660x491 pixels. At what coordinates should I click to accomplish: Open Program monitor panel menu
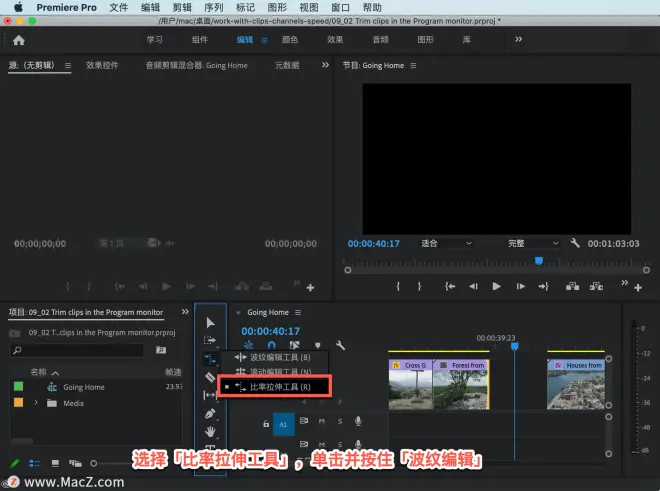point(413,66)
